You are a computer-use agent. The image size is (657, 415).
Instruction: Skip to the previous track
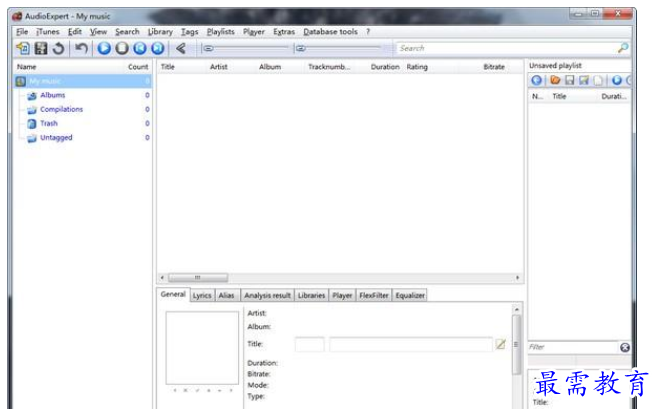pyautogui.click(x=140, y=49)
